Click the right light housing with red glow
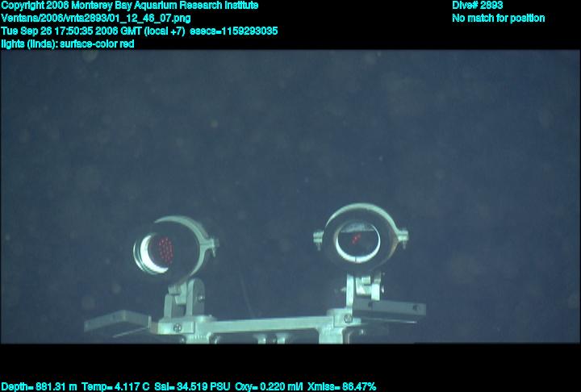The width and height of the screenshot is (581, 392). (x=362, y=239)
